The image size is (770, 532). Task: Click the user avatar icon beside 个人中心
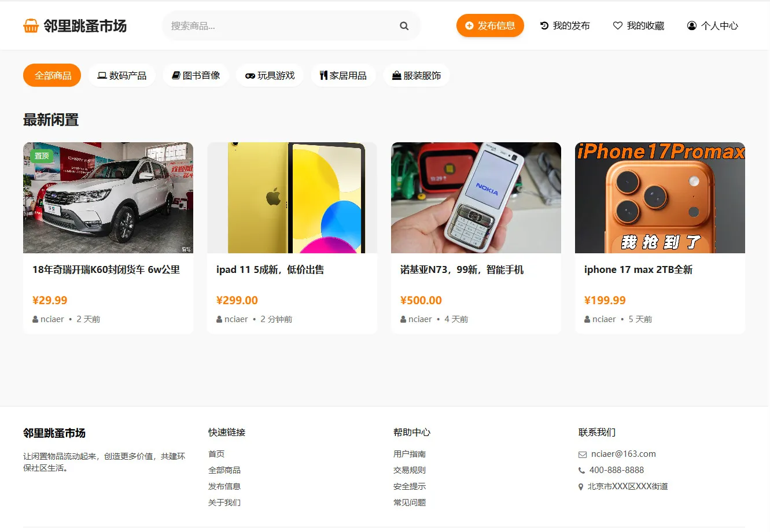point(691,26)
